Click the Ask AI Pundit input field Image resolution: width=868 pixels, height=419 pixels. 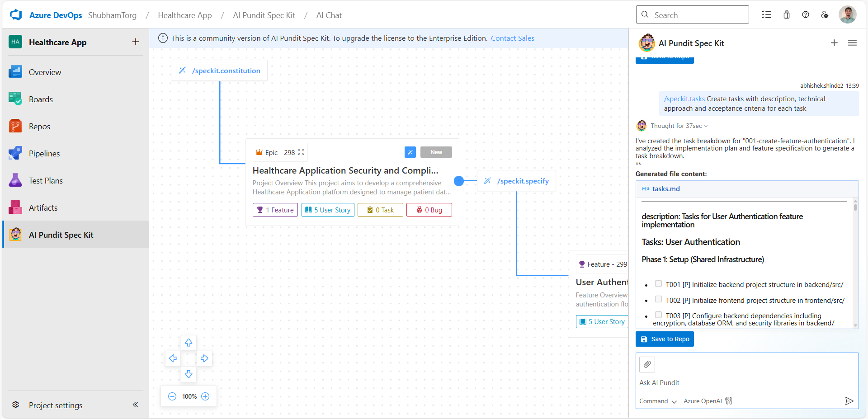pyautogui.click(x=741, y=383)
